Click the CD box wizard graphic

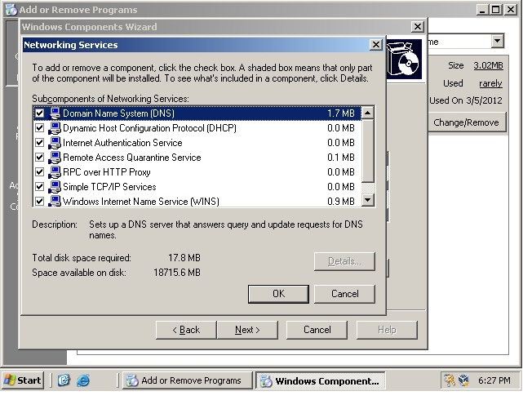click(x=404, y=59)
